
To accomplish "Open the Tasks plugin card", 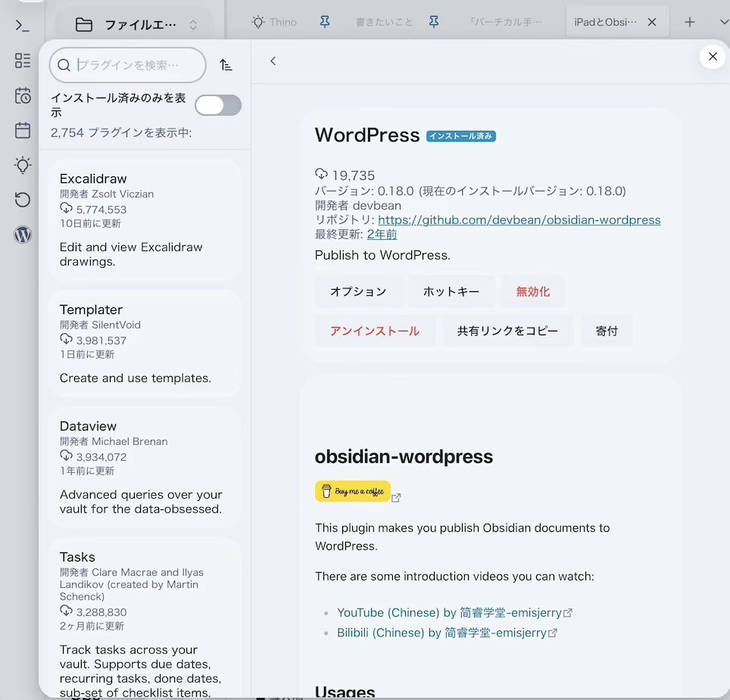I will coord(145,618).
